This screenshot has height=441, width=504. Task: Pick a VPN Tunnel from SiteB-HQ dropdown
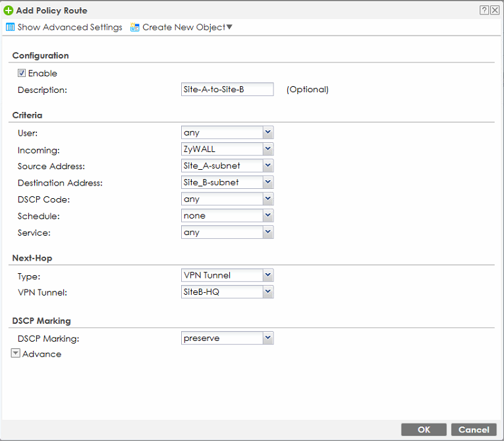(x=227, y=292)
